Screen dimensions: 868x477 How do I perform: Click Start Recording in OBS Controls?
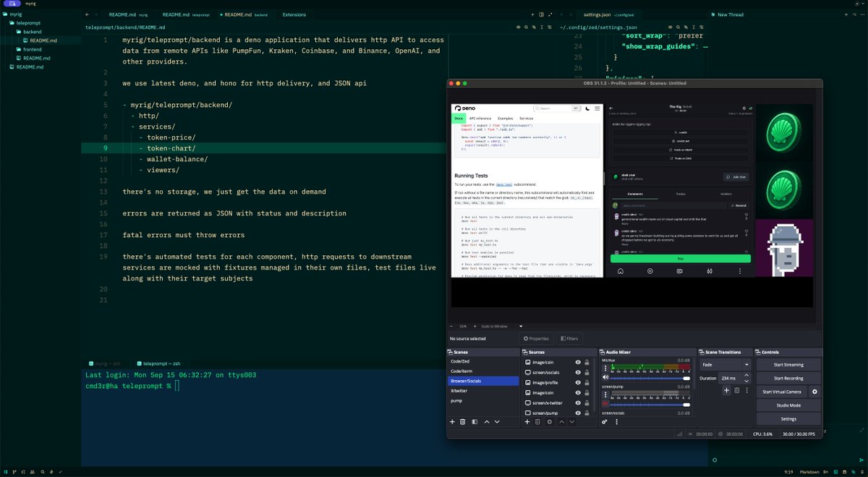[x=788, y=379]
